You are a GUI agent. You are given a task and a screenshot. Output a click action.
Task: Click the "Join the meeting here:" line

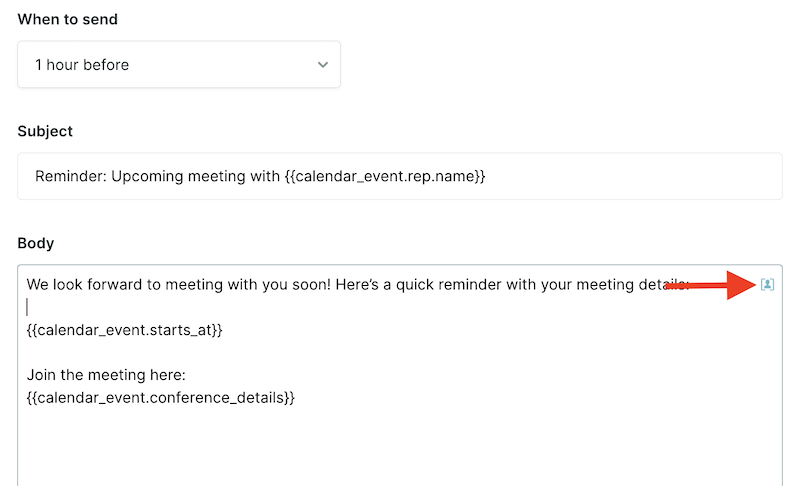coord(106,375)
